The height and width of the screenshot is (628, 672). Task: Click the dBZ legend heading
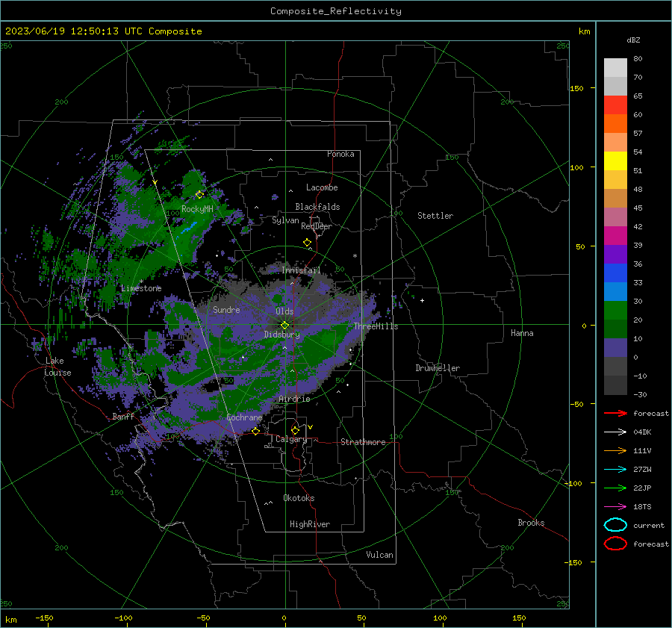(x=633, y=40)
